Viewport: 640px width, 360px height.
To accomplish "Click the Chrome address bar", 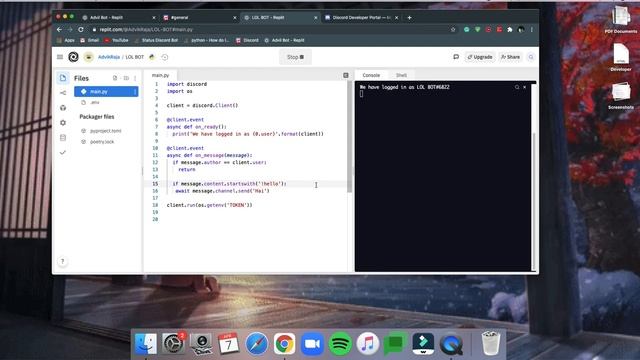I will (269, 29).
